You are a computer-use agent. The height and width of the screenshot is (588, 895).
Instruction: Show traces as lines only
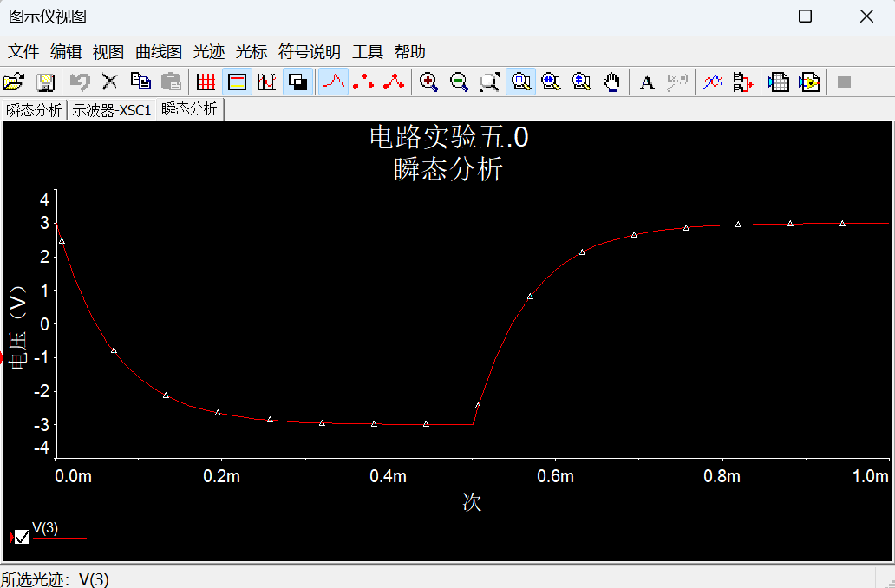[x=333, y=82]
